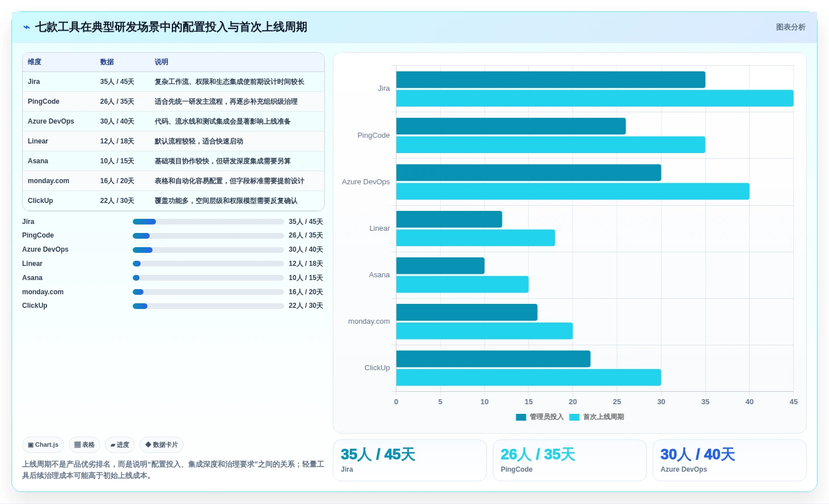Click table cell 10人 / 15天
Screen dimensions: 829x504
[117, 161]
